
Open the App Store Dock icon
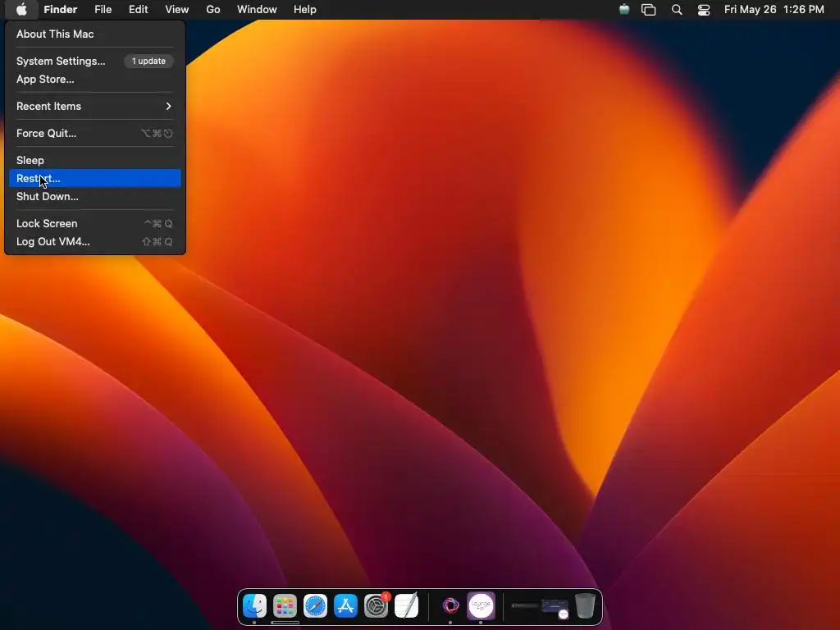[x=345, y=606]
